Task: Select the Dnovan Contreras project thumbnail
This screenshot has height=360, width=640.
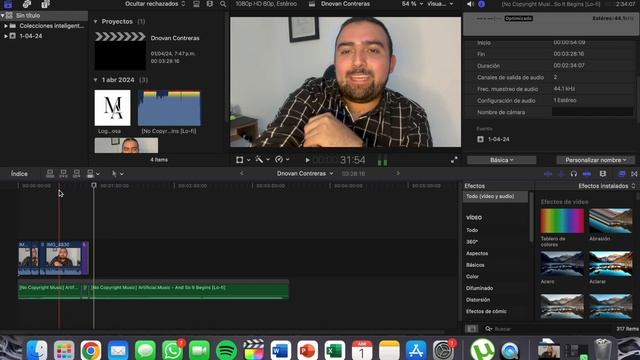Action: pyautogui.click(x=120, y=51)
